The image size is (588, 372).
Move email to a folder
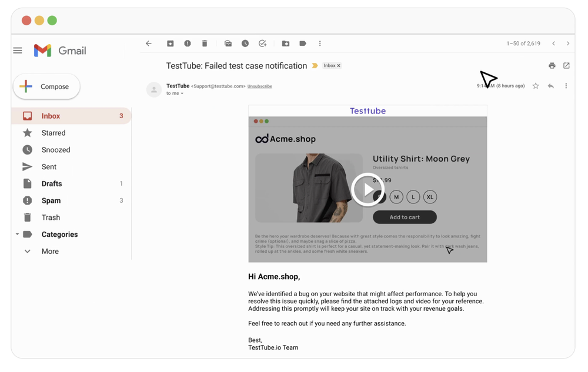point(286,43)
